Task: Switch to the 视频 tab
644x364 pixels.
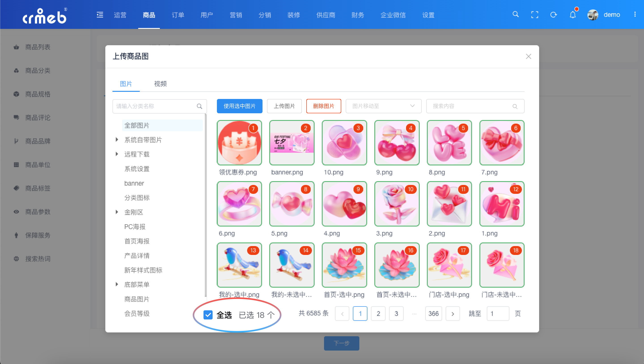Action: coord(160,84)
